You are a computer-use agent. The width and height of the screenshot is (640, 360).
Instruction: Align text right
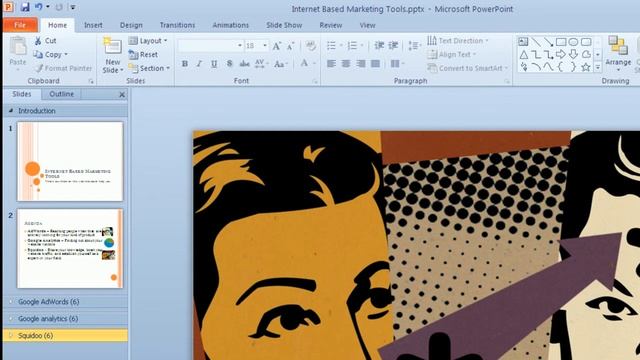click(360, 64)
